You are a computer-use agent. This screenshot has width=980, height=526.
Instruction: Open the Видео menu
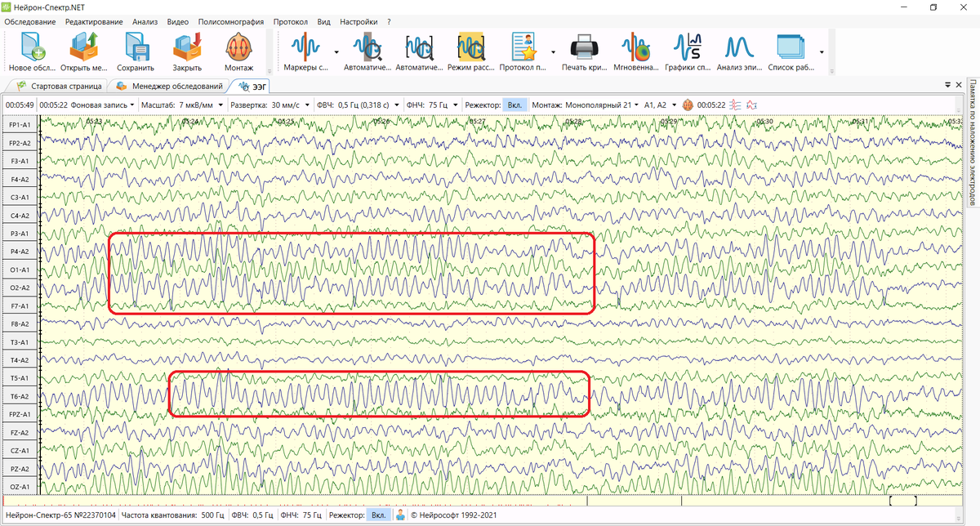[x=177, y=21]
